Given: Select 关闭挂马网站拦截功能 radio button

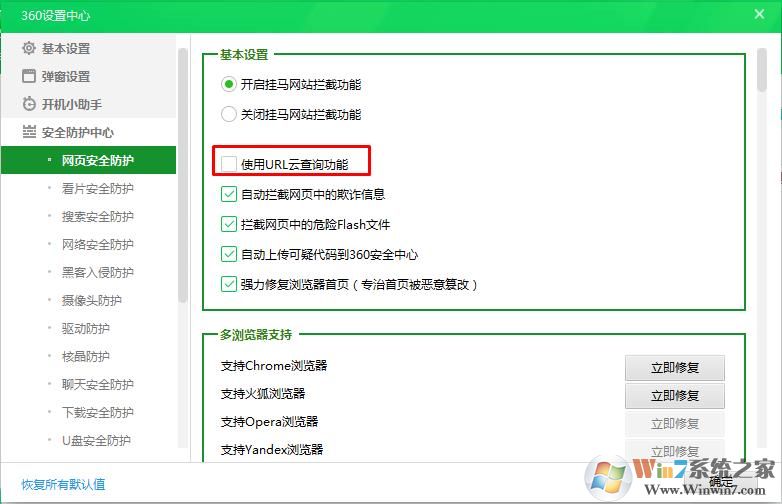Looking at the screenshot, I should click(x=228, y=114).
